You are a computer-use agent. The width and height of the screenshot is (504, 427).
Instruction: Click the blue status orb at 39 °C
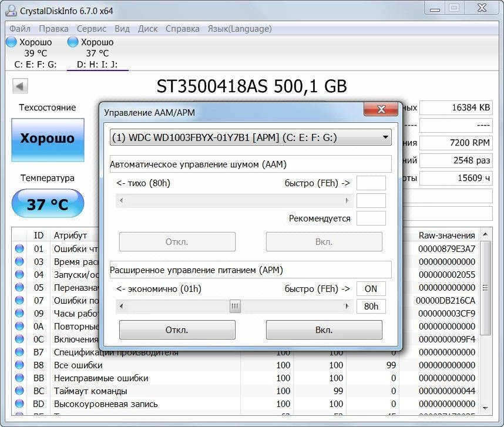[11, 42]
